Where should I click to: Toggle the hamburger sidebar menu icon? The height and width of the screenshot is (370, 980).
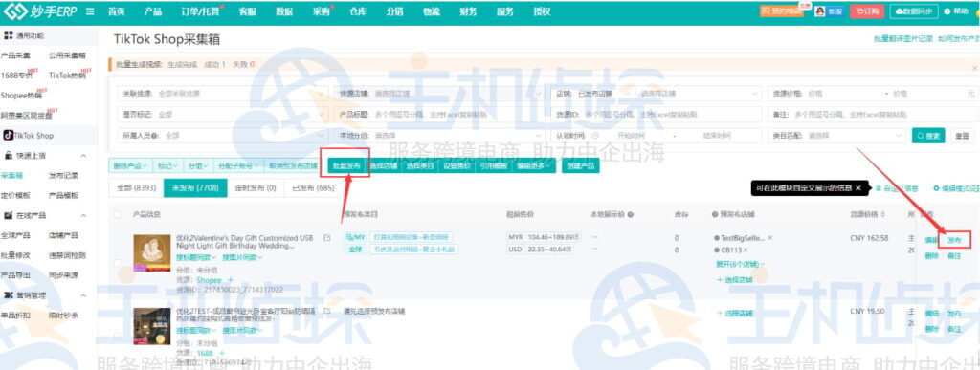pyautogui.click(x=89, y=11)
